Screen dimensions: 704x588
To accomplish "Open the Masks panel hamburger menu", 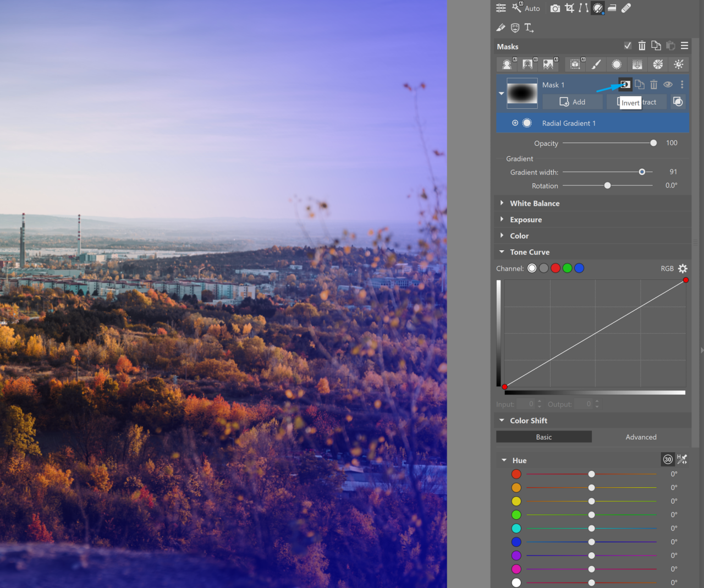I will [x=684, y=46].
